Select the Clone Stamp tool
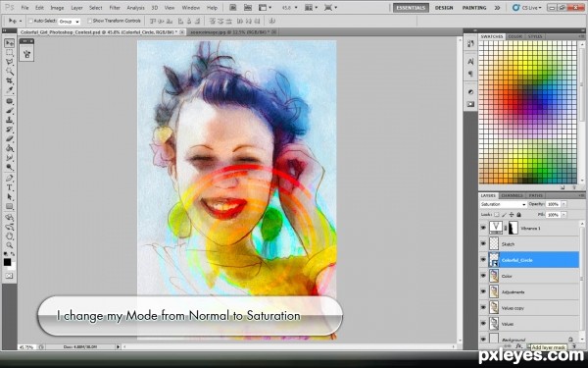The image size is (588, 368). 10,120
